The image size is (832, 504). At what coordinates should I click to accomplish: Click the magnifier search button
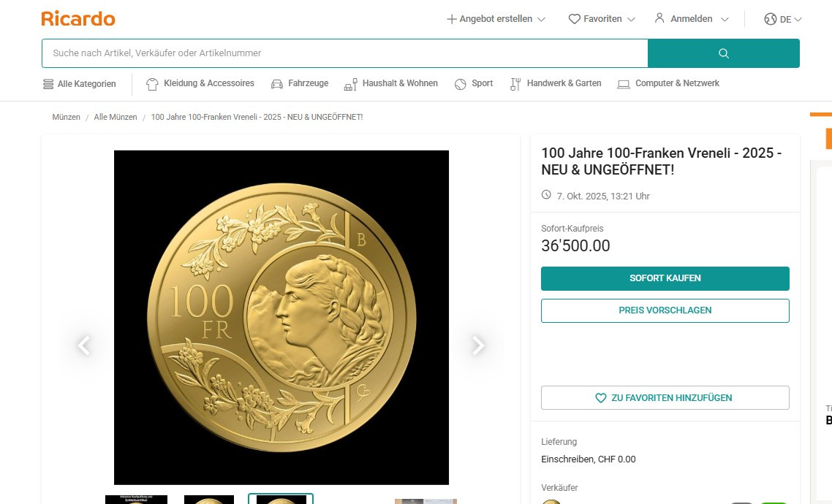click(724, 53)
